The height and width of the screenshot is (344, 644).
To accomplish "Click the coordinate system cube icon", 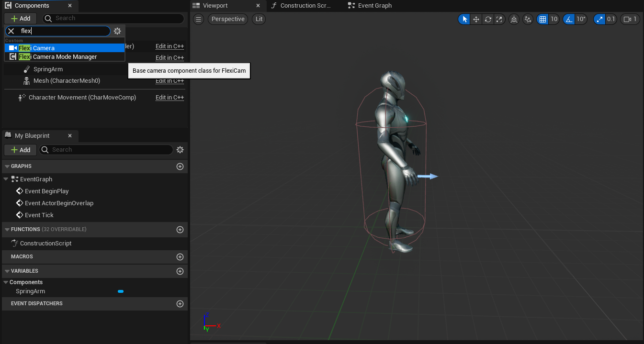I will (x=514, y=19).
